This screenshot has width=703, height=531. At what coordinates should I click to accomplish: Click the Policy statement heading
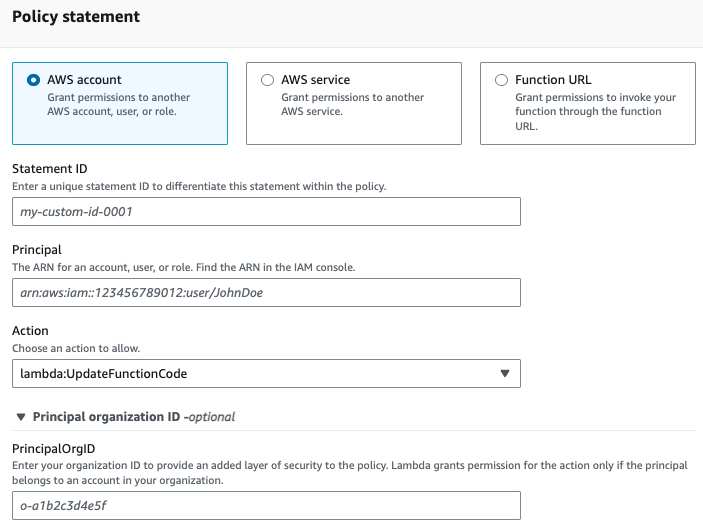click(x=76, y=17)
